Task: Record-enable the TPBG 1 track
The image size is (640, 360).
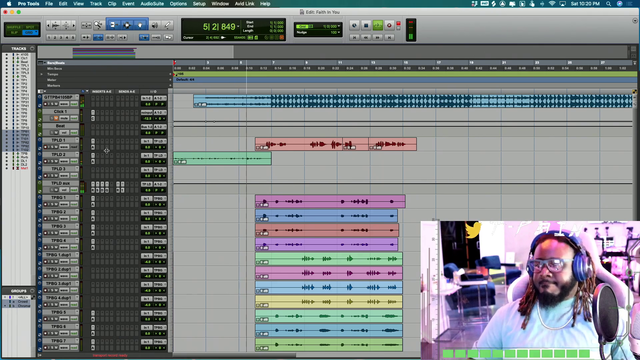Action: click(x=45, y=204)
